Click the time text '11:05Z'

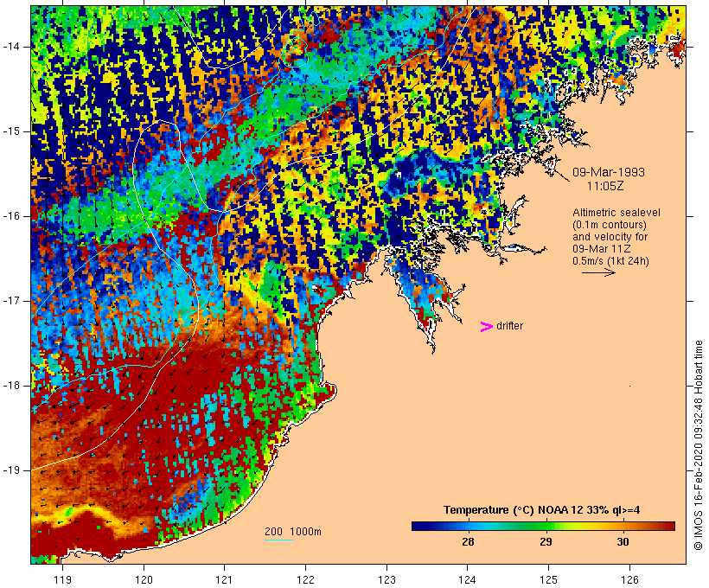(605, 186)
